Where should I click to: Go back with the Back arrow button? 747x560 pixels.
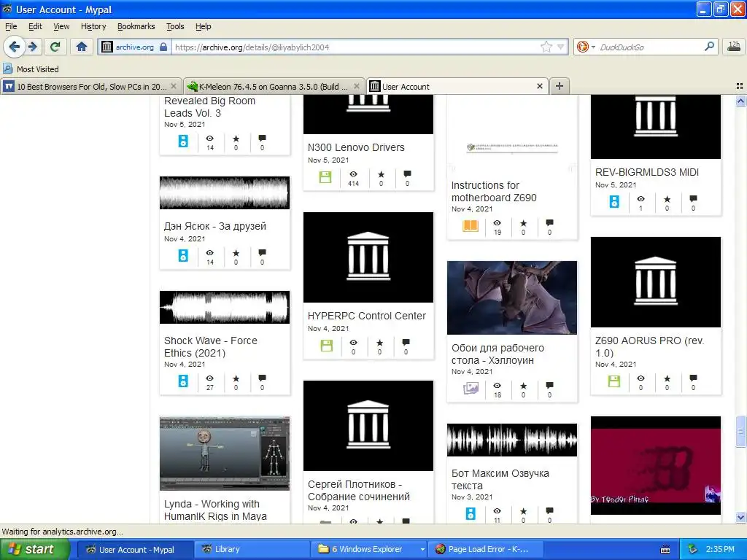[x=15, y=47]
